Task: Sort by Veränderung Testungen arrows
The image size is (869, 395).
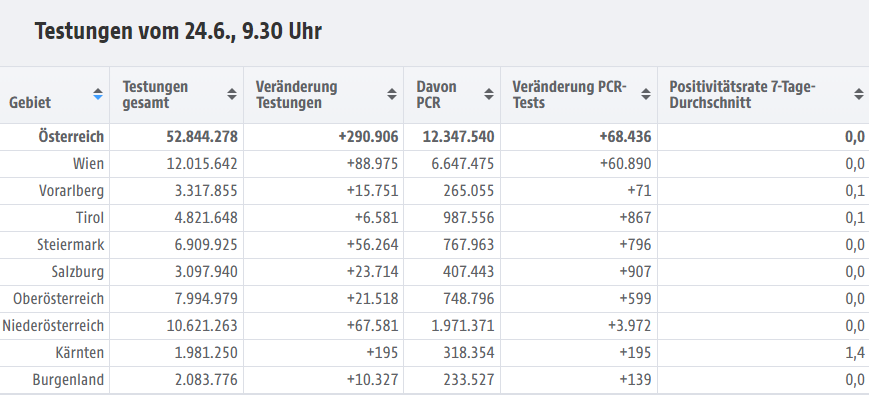Action: click(392, 94)
